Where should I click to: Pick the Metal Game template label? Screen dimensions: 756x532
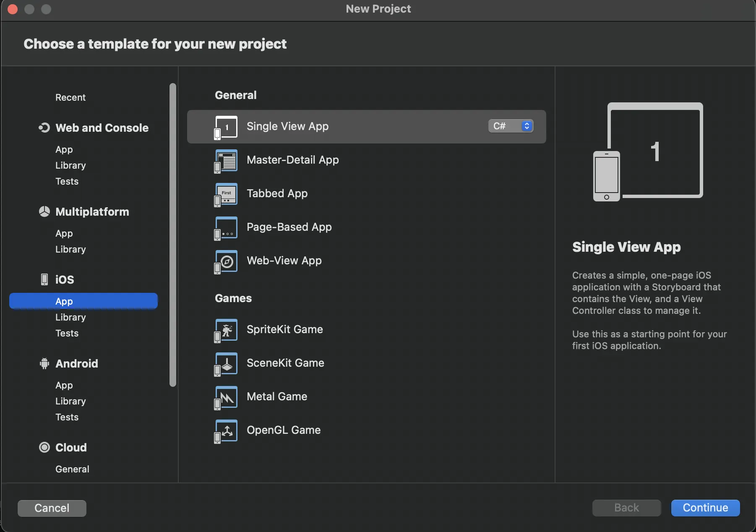pos(277,396)
